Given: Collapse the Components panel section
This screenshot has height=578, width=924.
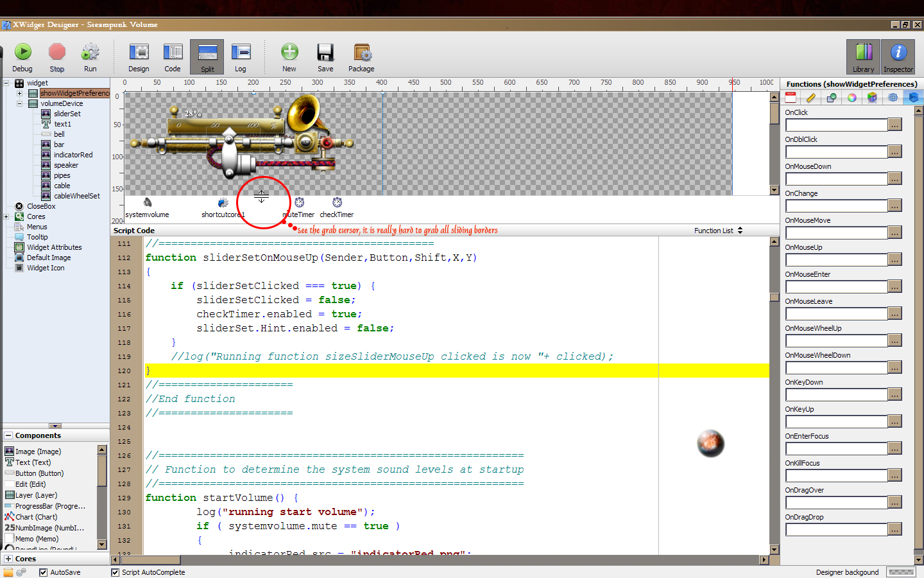Looking at the screenshot, I should point(8,435).
